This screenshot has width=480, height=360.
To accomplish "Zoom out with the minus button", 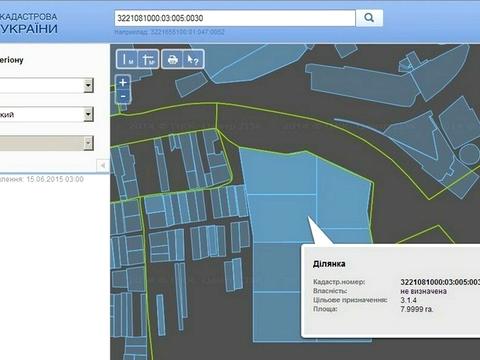I will pyautogui.click(x=123, y=96).
